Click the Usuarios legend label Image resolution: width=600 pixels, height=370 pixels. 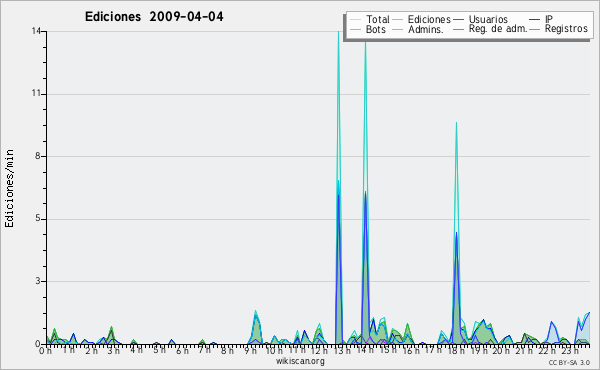coord(488,20)
